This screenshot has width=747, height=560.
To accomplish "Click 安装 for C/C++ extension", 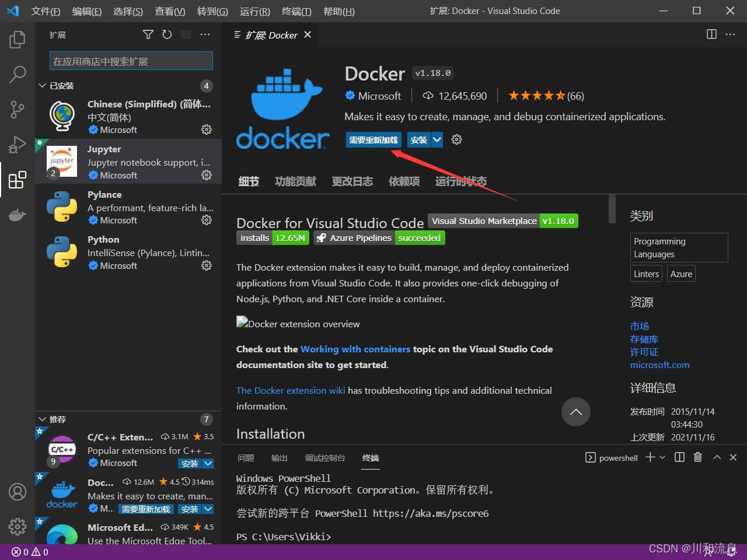I will point(190,464).
